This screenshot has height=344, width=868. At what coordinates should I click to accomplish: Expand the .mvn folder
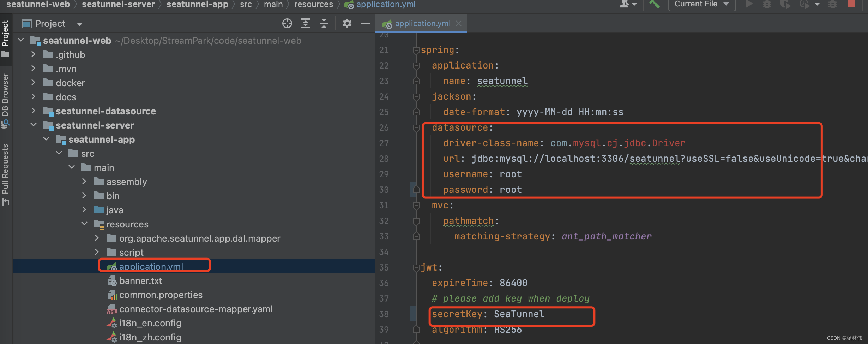33,68
